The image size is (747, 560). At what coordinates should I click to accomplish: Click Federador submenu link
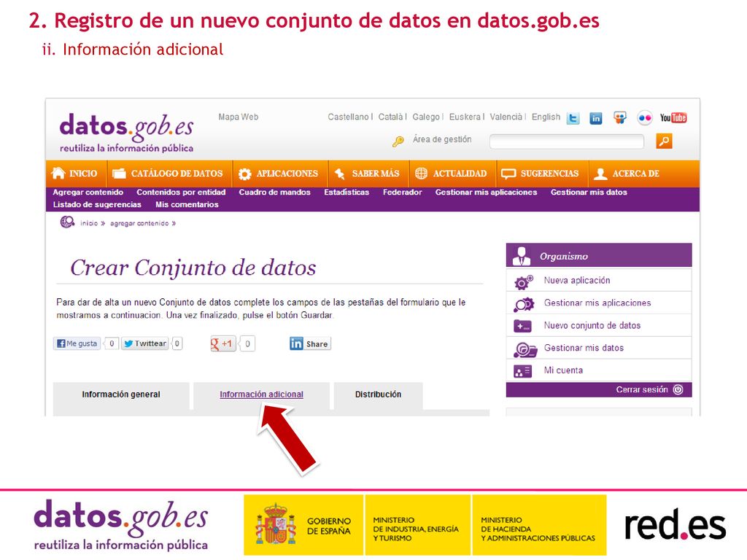[x=403, y=192]
